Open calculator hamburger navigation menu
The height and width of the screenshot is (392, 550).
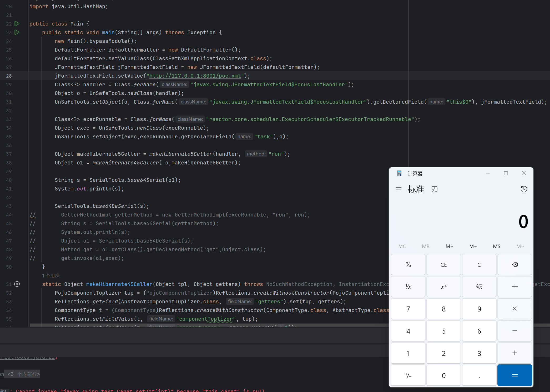[x=398, y=189]
